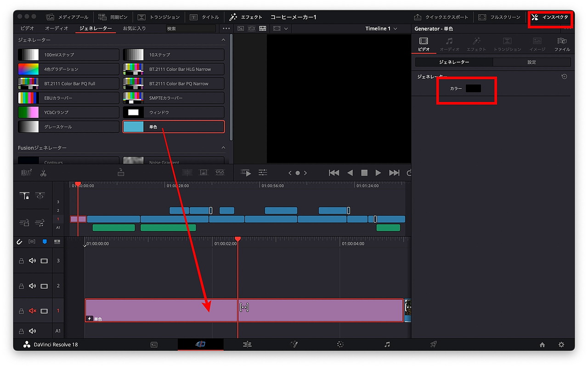Screen dimensions: 588x367
Task: Open the トランジション browser
Action: pyautogui.click(x=159, y=17)
